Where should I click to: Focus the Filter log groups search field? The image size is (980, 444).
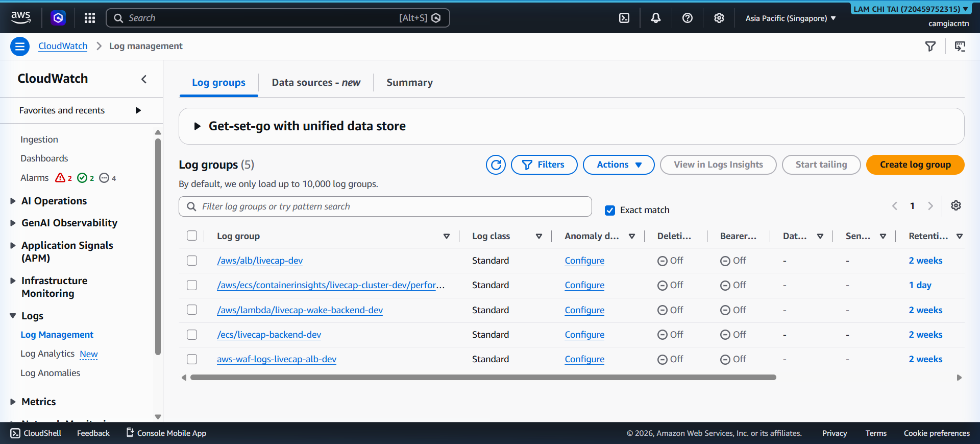(x=385, y=206)
